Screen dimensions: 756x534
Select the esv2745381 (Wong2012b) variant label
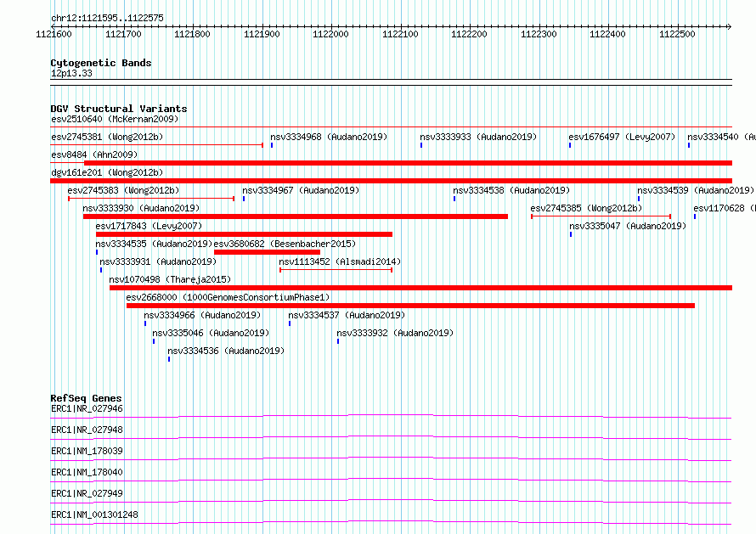[x=107, y=137]
